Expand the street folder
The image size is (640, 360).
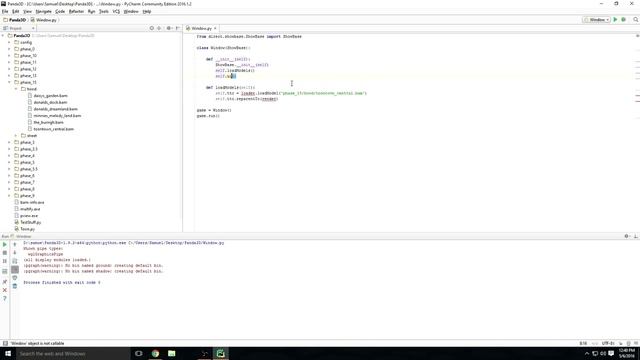(x=16, y=136)
